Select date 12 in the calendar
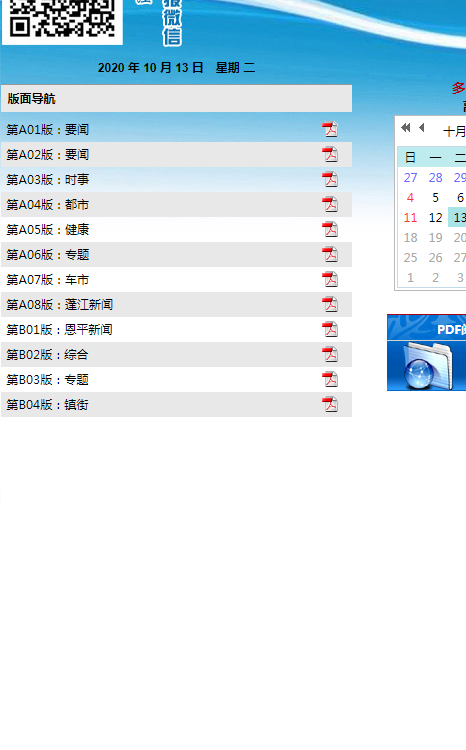This screenshot has width=466, height=750. 435,218
